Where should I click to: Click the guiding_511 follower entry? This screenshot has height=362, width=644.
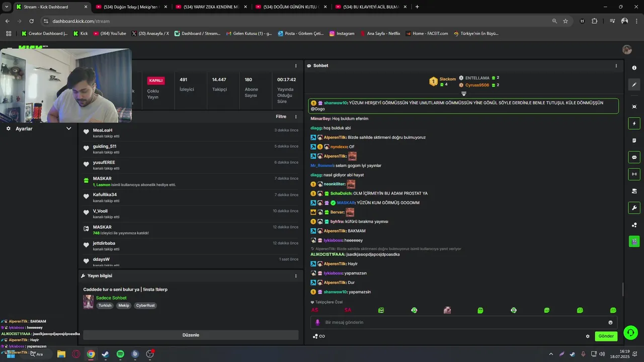[x=191, y=149]
